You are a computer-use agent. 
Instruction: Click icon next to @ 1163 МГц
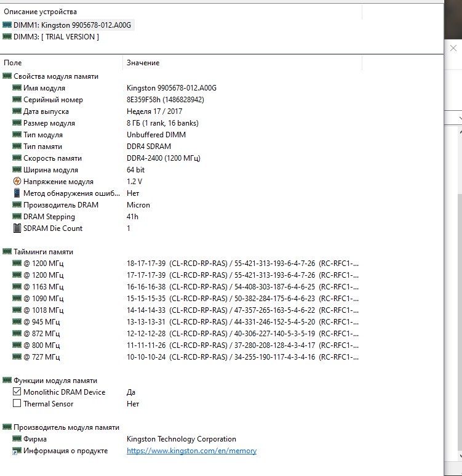[17, 286]
